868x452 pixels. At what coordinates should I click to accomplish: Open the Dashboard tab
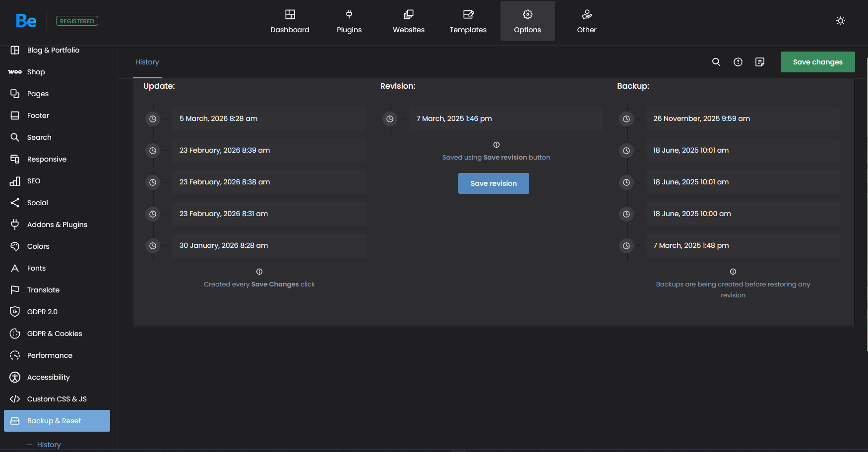point(290,21)
